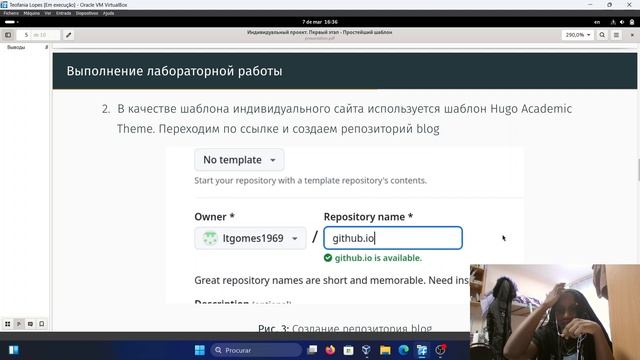Open File Explorer from the Windows taskbar
640x360 pixels.
pyautogui.click(x=385, y=350)
